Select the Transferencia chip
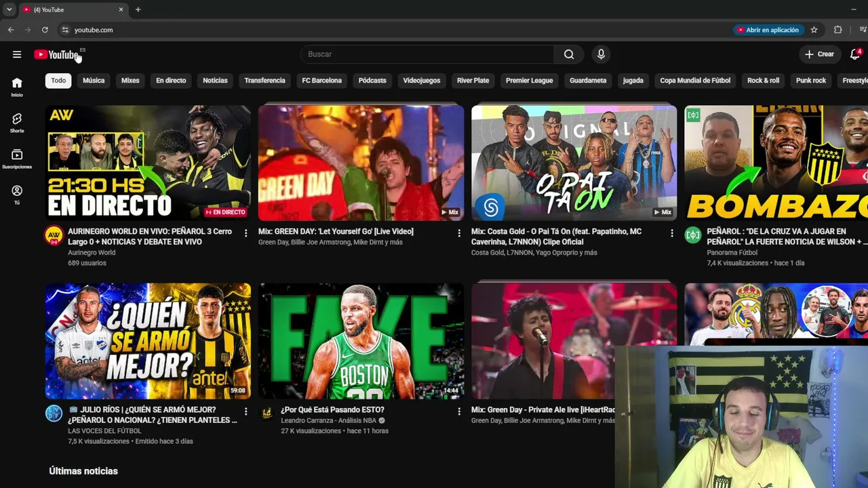This screenshot has width=868, height=488. click(x=264, y=81)
